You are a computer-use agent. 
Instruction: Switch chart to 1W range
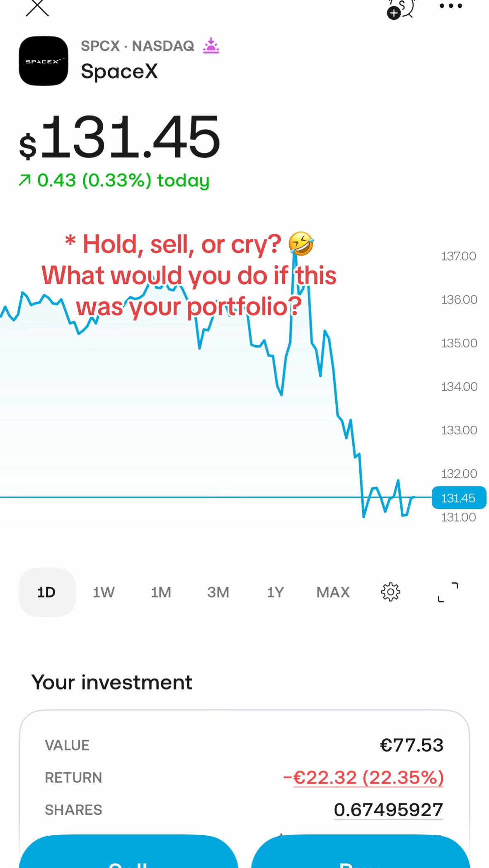tap(104, 592)
